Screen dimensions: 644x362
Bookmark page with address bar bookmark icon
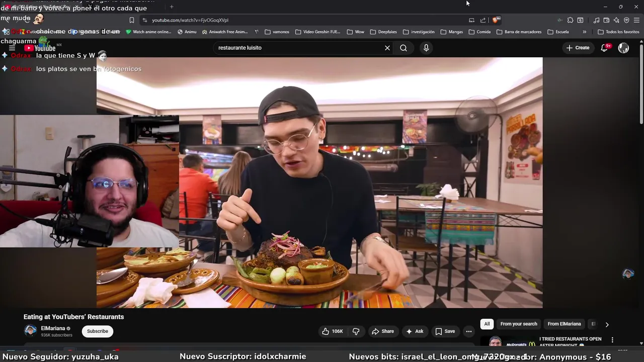coord(132,20)
